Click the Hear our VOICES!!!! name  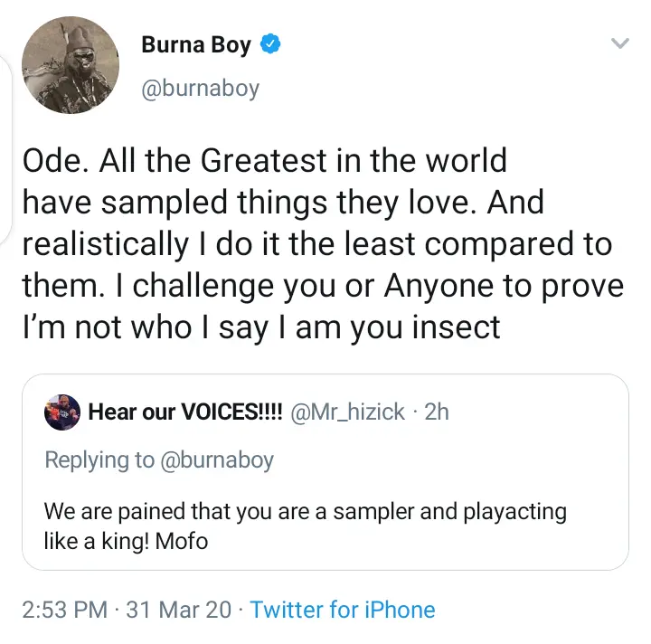185,412
